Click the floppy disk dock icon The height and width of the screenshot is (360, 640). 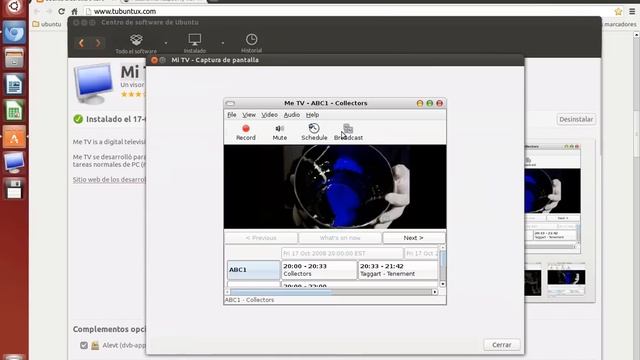click(x=14, y=189)
